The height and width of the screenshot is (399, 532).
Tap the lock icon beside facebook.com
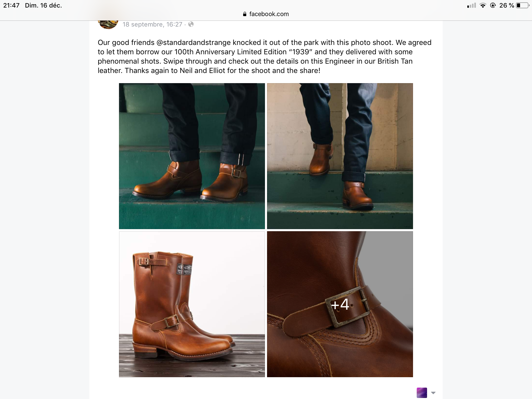click(x=244, y=14)
